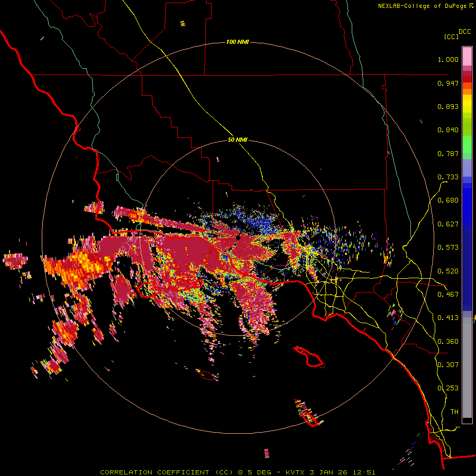Screen dimensions: 476x476
Task: Click the 0.307 legend value
Action: [448, 365]
